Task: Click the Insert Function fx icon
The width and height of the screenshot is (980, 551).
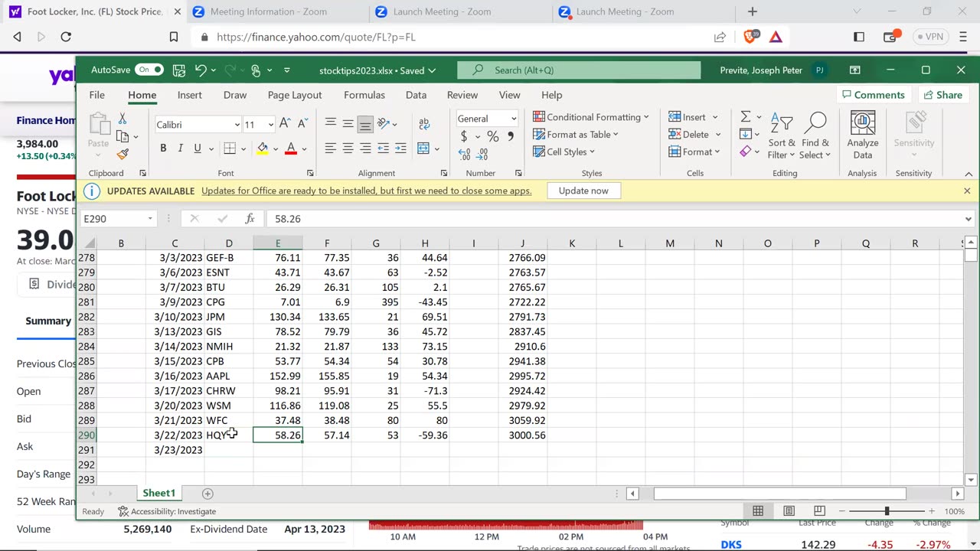Action: 250,219
